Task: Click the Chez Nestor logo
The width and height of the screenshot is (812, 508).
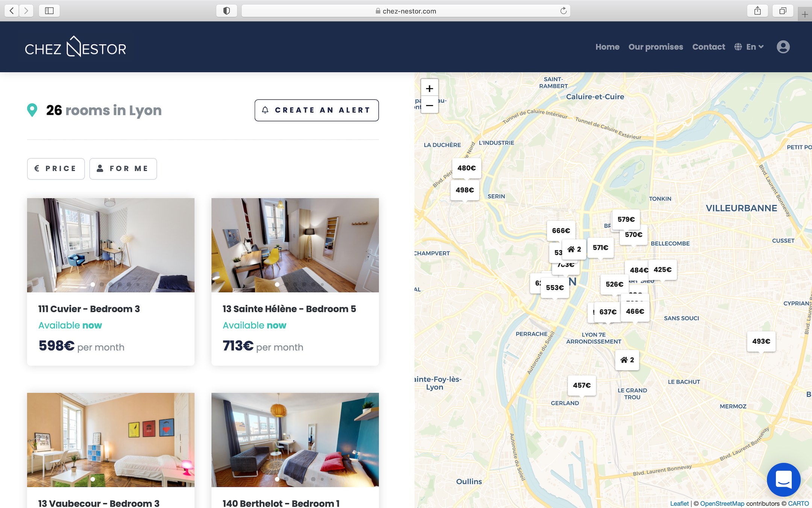Action: coord(76,47)
